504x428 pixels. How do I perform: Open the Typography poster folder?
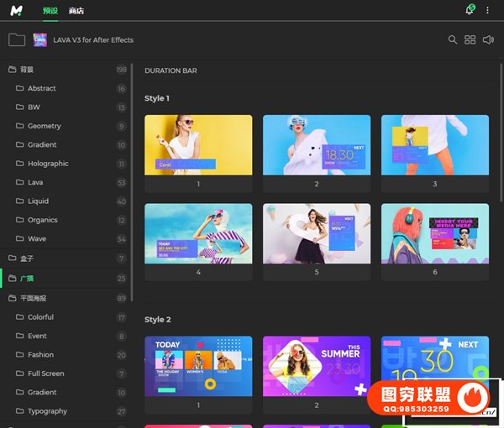point(46,411)
